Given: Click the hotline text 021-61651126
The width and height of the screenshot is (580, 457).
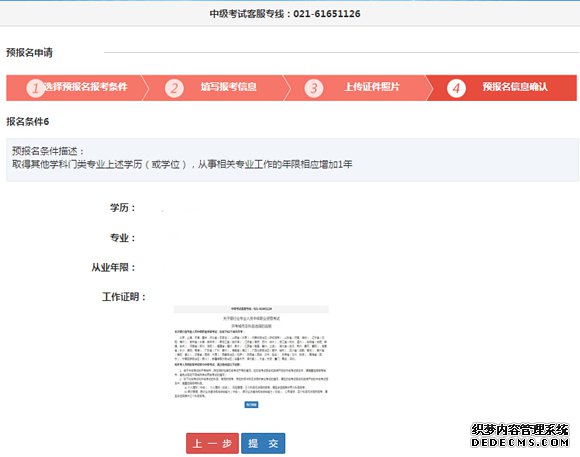Looking at the screenshot, I should coord(327,14).
